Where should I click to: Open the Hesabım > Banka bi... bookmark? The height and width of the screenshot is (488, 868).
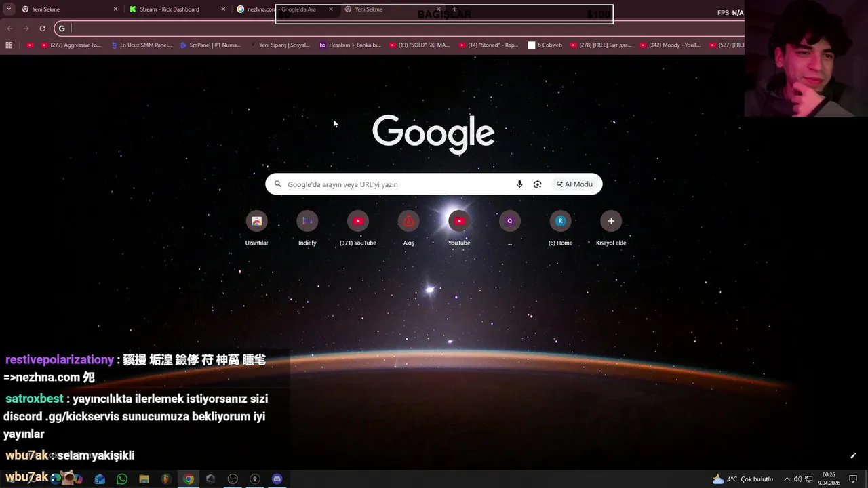point(350,45)
